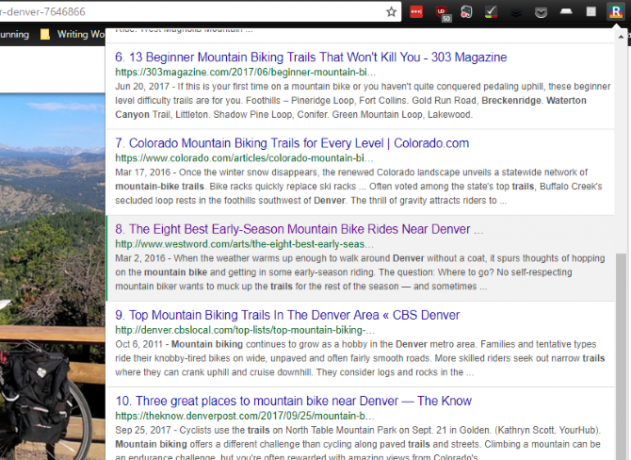631x460 pixels.
Task: Open the uBlock Origin shield icon
Action: (443, 13)
